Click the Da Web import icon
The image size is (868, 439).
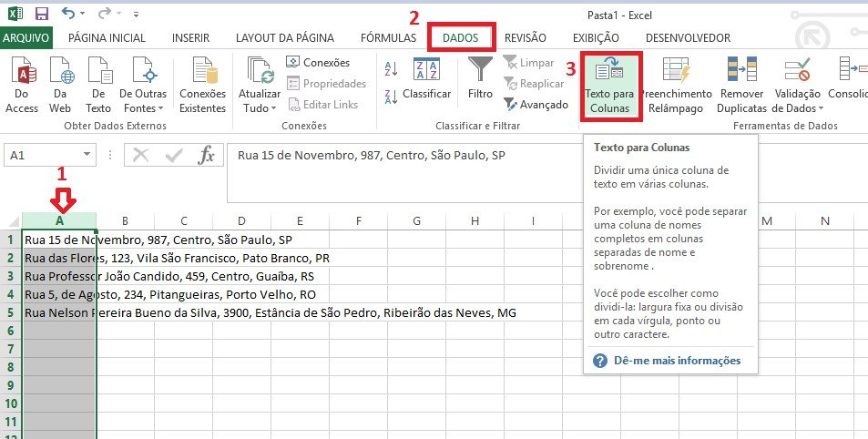tap(61, 84)
